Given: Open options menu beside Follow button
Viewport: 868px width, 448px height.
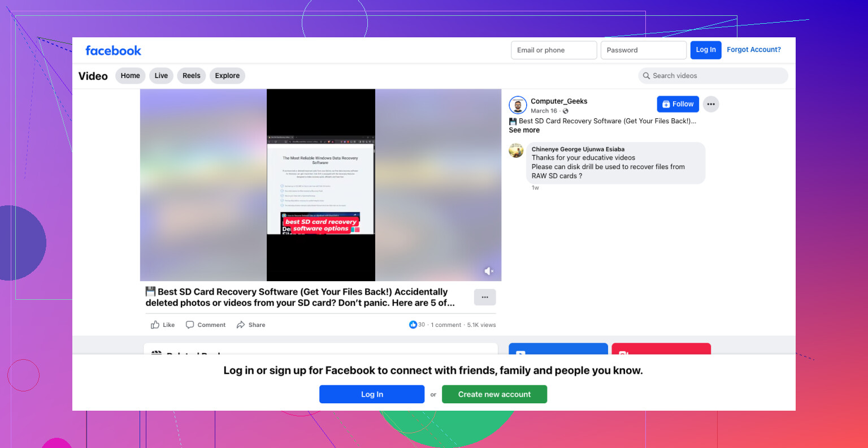Looking at the screenshot, I should [x=711, y=104].
